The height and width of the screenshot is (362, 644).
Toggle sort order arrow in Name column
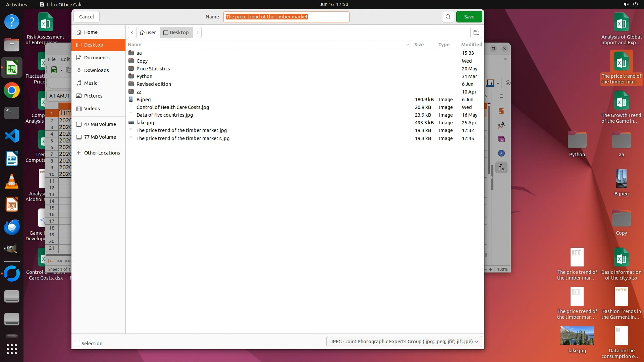click(407, 45)
